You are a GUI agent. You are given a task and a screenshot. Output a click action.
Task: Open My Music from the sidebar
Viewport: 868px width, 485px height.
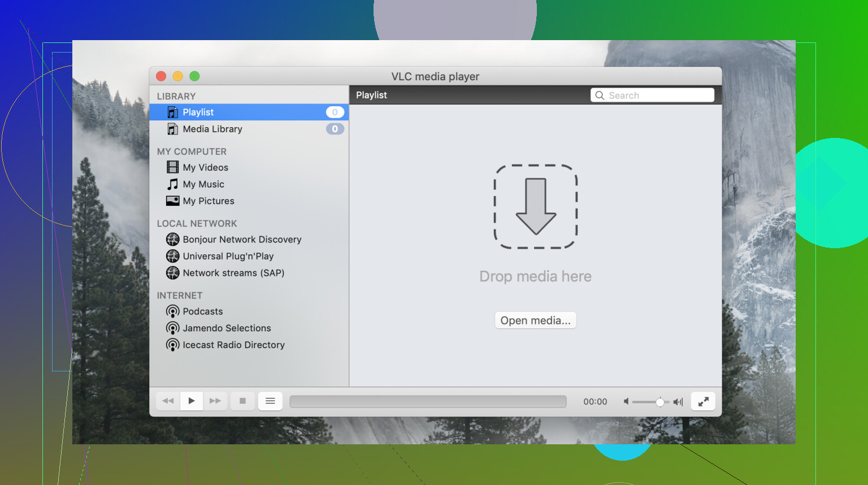203,184
